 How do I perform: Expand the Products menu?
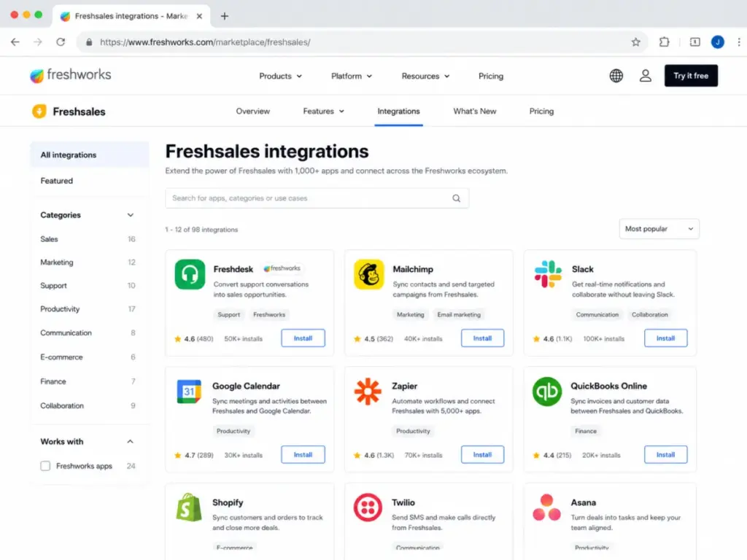pos(280,76)
